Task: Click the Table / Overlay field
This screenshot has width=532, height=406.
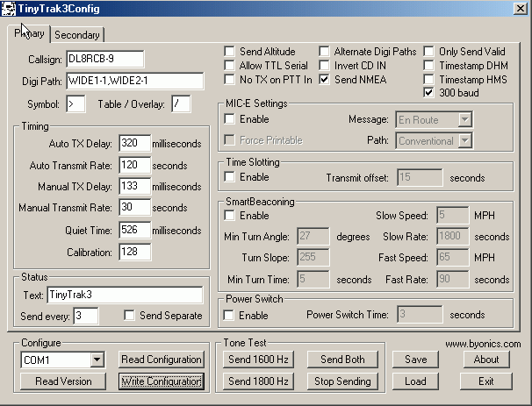Action: pos(181,103)
